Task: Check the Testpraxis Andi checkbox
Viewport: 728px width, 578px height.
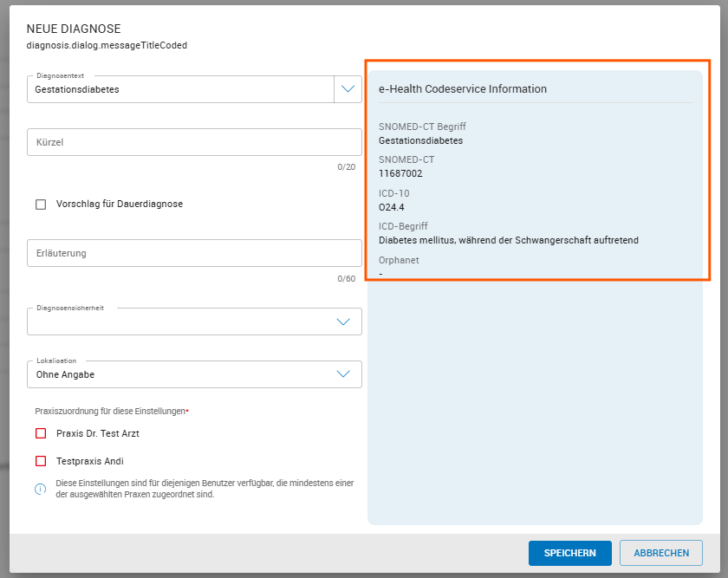Action: [40, 460]
